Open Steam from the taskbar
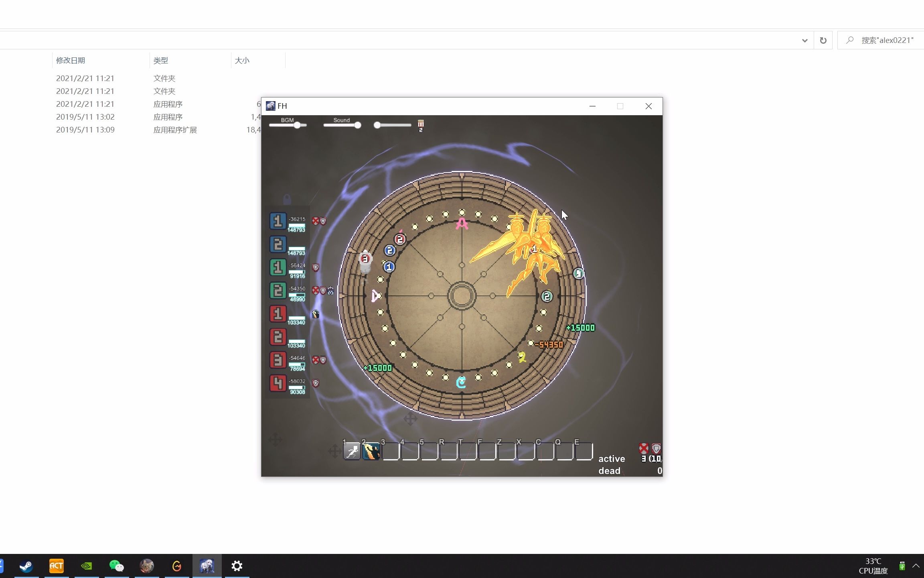The height and width of the screenshot is (578, 924). pyautogui.click(x=26, y=566)
